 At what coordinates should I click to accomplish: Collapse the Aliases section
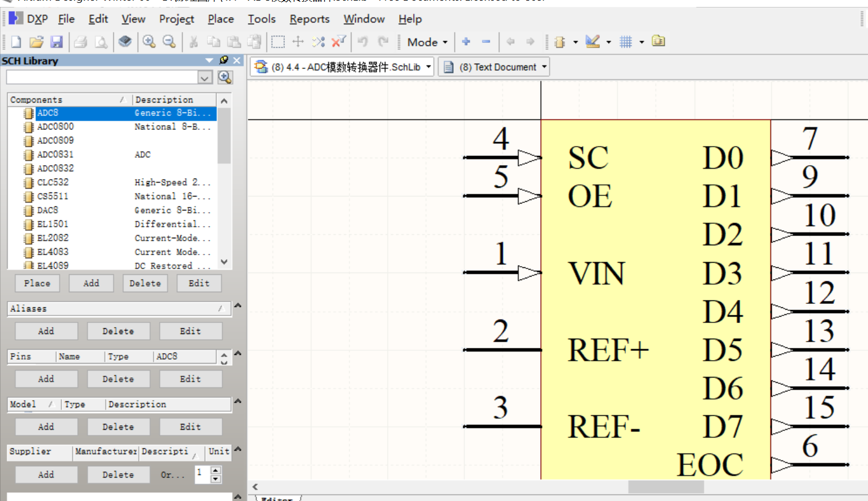[x=237, y=306]
